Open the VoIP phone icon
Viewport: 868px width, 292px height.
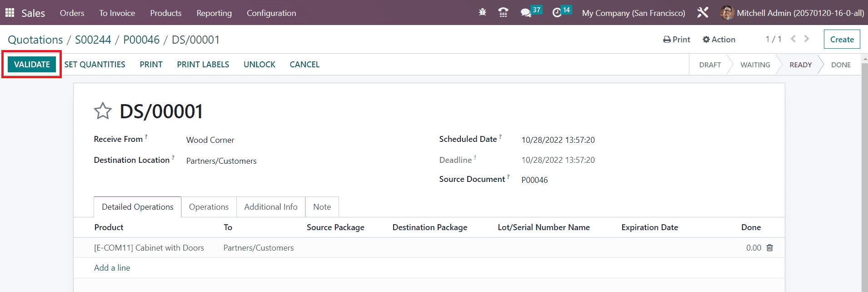503,13
